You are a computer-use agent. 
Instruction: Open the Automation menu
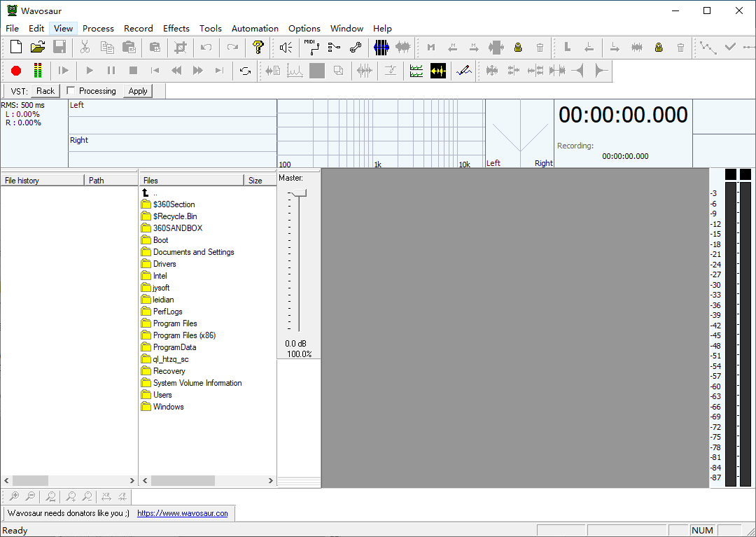(x=255, y=29)
